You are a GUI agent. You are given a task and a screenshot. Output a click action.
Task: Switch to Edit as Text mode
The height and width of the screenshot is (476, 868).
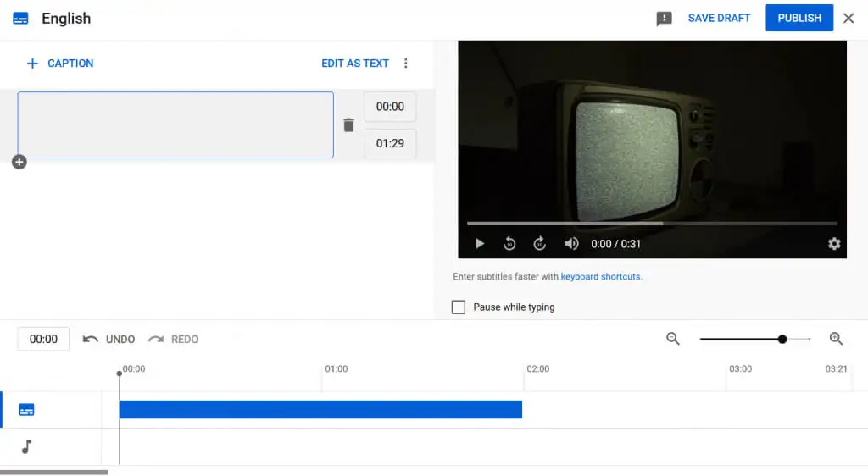click(x=354, y=64)
